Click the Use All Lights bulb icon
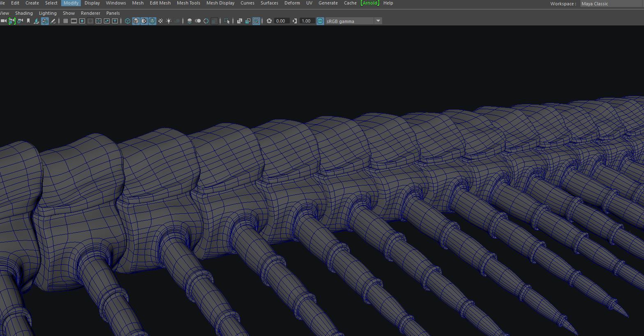Viewport: 644px width, 336px height. [169, 21]
